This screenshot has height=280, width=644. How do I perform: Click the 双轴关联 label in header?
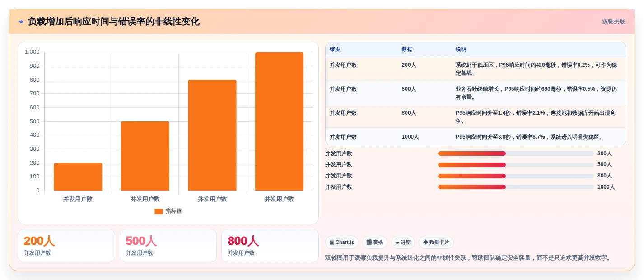pos(613,22)
